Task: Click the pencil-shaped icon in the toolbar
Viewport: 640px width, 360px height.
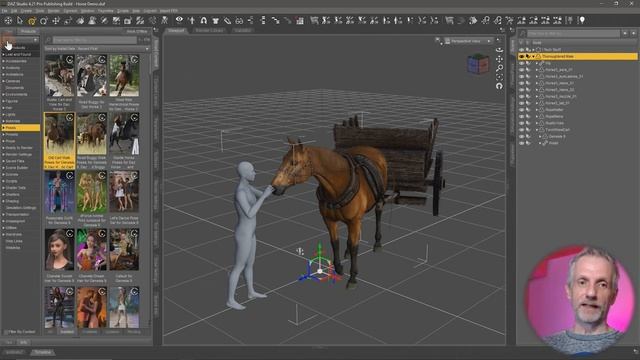Action: 227,20
